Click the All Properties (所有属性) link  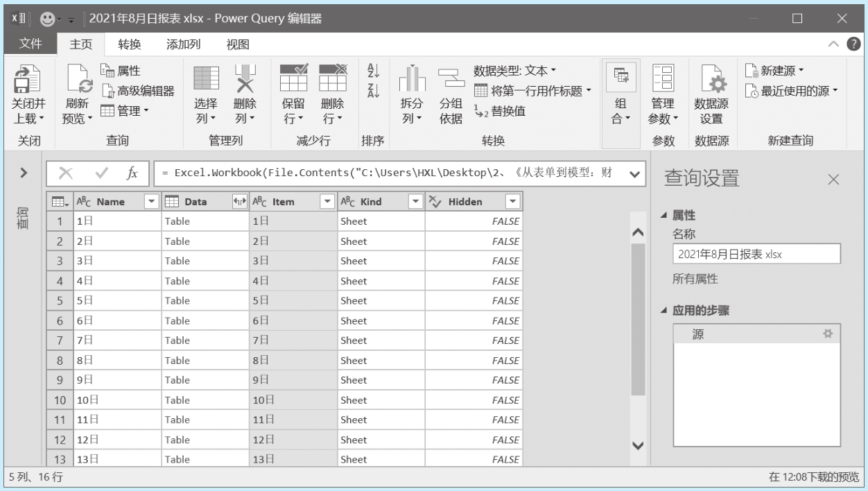[x=695, y=279]
